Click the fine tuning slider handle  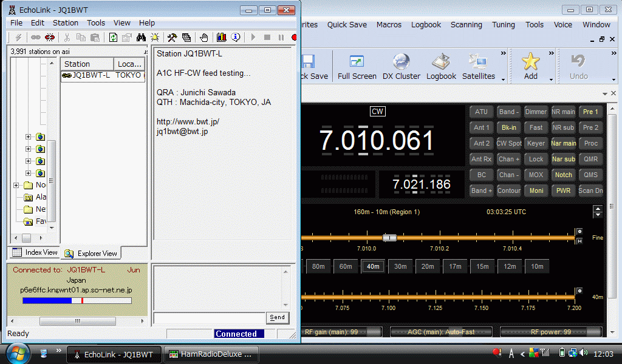[x=389, y=237]
